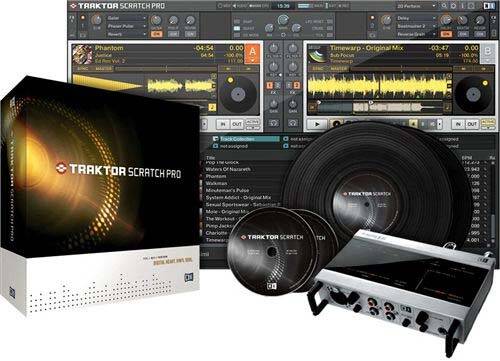The width and height of the screenshot is (500, 361).
Task: Sort the browser by BPM column header
Action: tap(467, 157)
